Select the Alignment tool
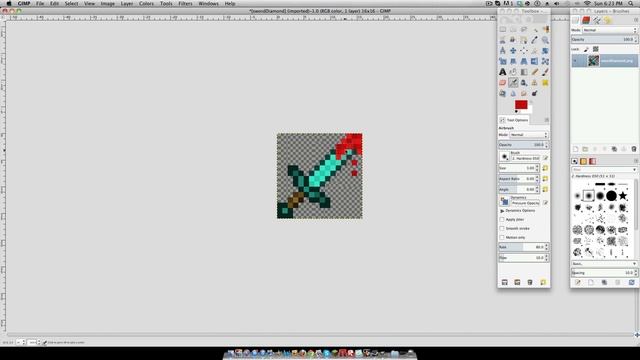The image size is (640, 360). pos(524,51)
